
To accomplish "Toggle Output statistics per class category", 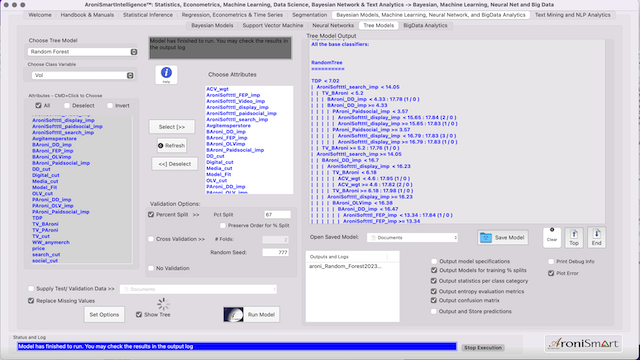I will 434,281.
